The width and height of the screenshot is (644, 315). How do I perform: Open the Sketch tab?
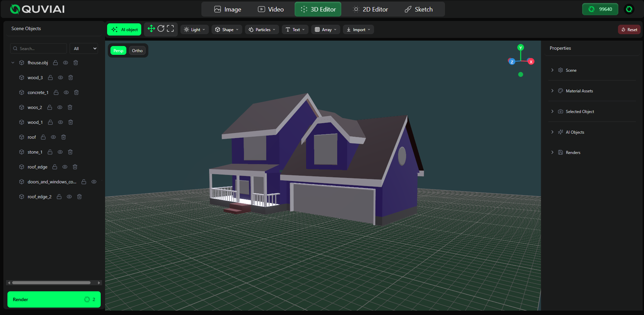(419, 9)
